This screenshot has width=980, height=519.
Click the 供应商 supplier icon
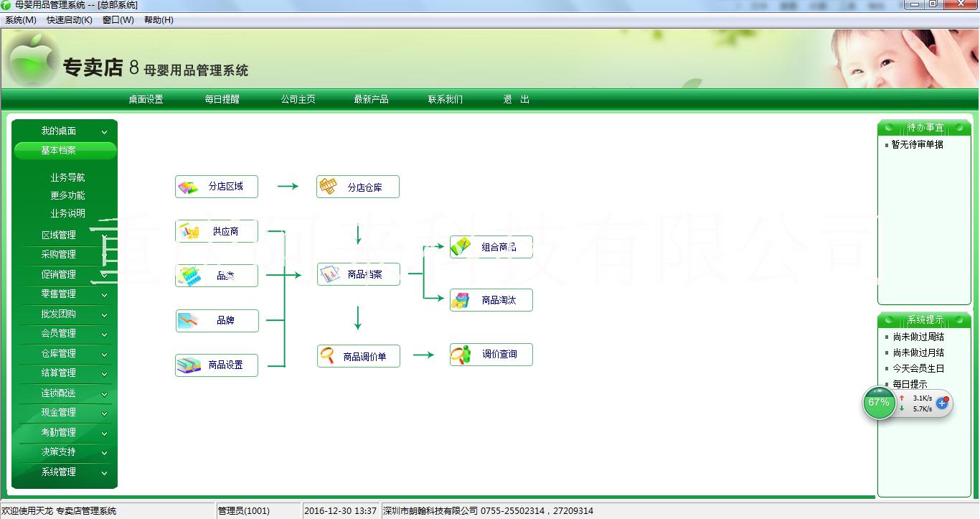click(189, 231)
